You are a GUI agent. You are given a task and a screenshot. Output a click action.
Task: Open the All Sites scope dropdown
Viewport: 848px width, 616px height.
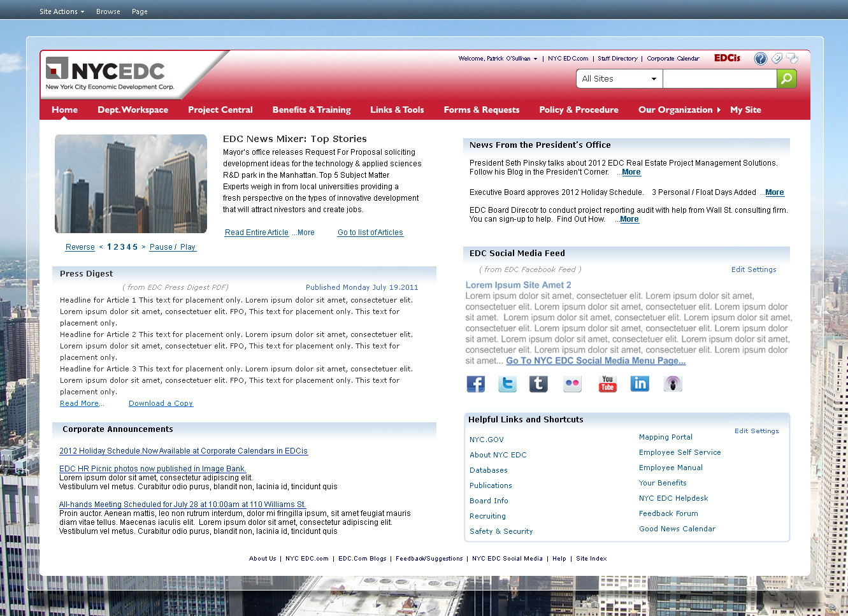click(x=619, y=78)
